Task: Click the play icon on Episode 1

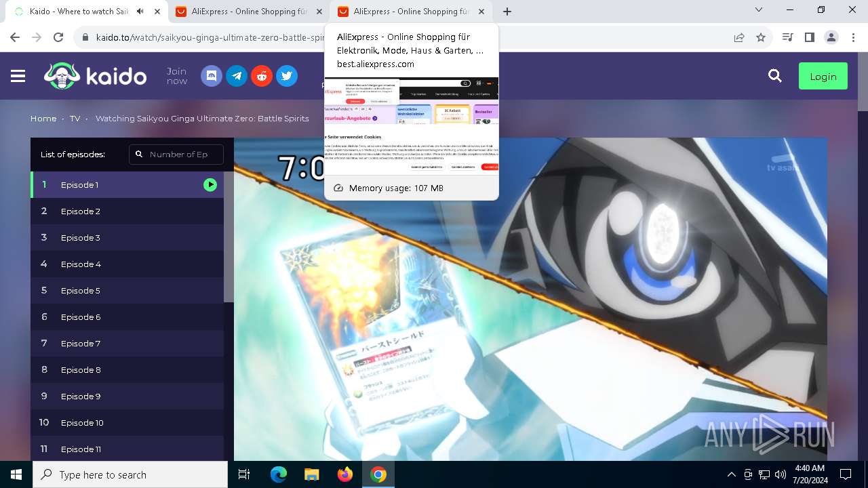Action: coord(210,184)
